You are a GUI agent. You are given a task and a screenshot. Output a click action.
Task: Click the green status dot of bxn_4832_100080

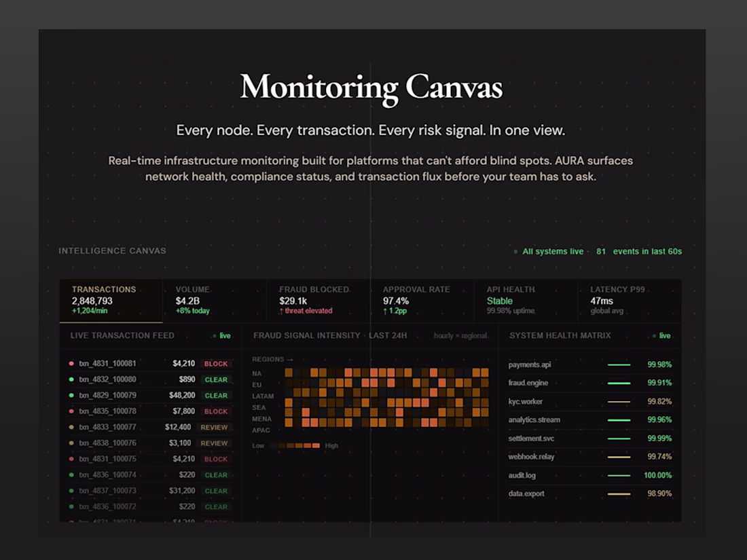click(71, 379)
